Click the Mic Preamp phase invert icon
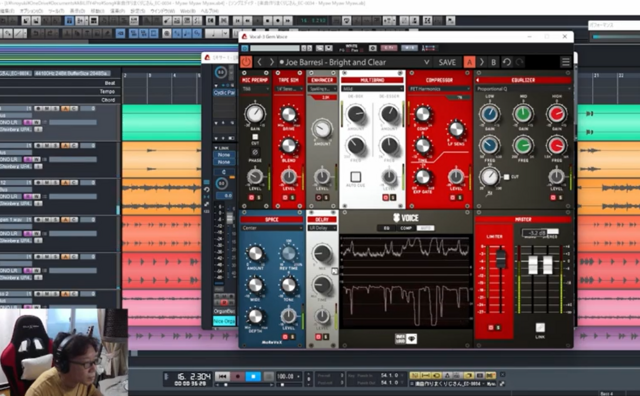This screenshot has width=640, height=396. pos(255,152)
